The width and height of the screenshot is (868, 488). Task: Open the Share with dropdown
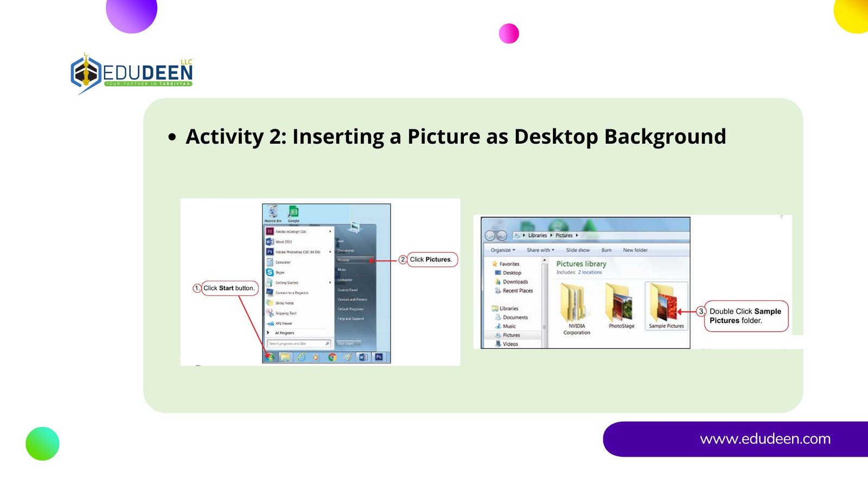(x=540, y=250)
